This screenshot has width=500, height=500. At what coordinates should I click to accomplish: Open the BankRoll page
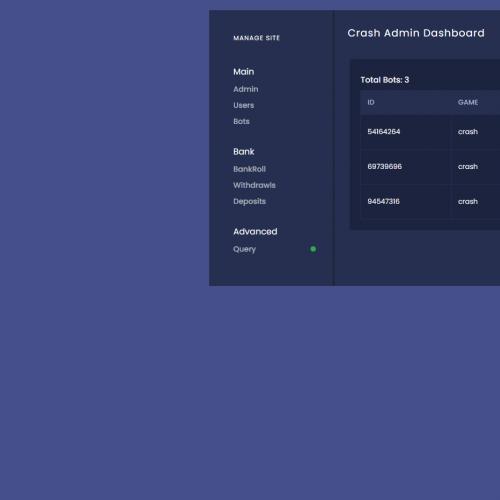249,169
